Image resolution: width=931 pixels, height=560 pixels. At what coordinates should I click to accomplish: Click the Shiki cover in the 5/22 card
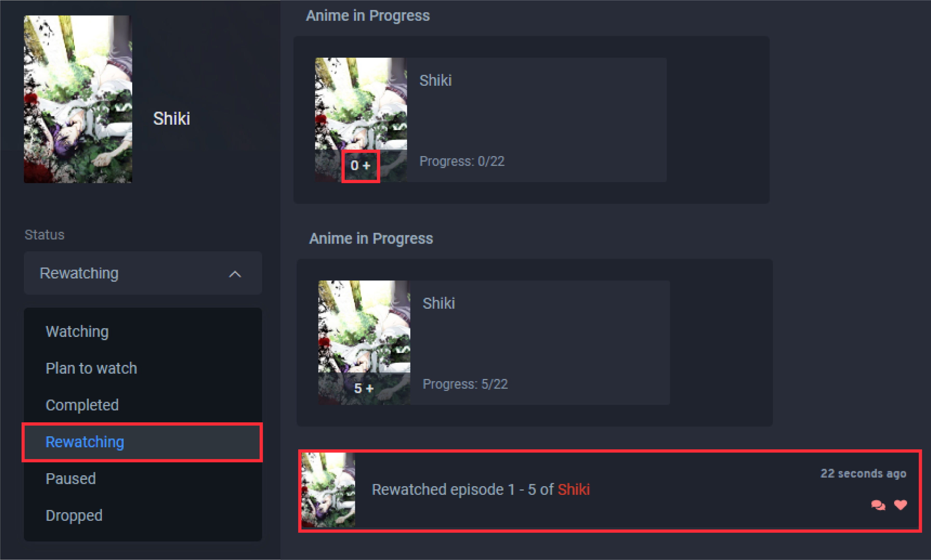pyautogui.click(x=364, y=343)
